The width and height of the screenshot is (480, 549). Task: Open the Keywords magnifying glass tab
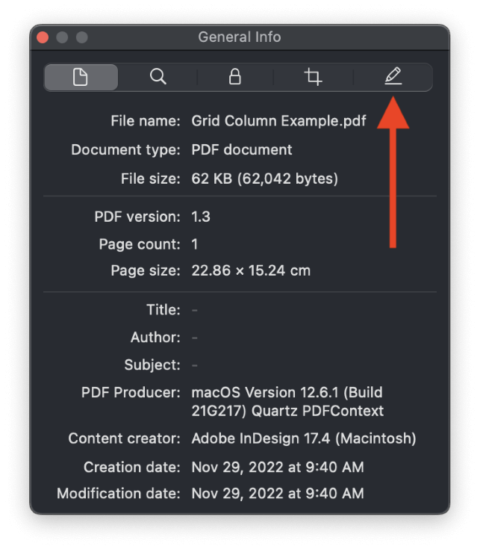(x=158, y=77)
